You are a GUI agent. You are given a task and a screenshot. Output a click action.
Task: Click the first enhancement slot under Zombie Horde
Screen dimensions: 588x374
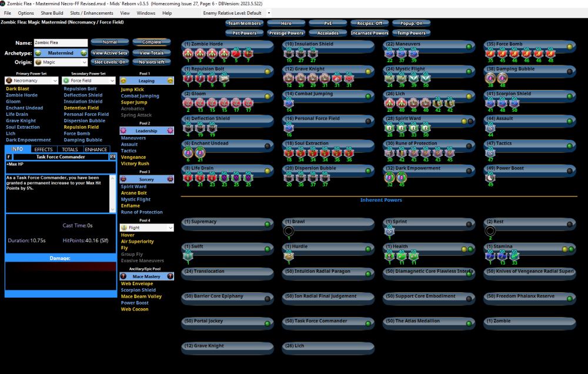[x=188, y=54]
